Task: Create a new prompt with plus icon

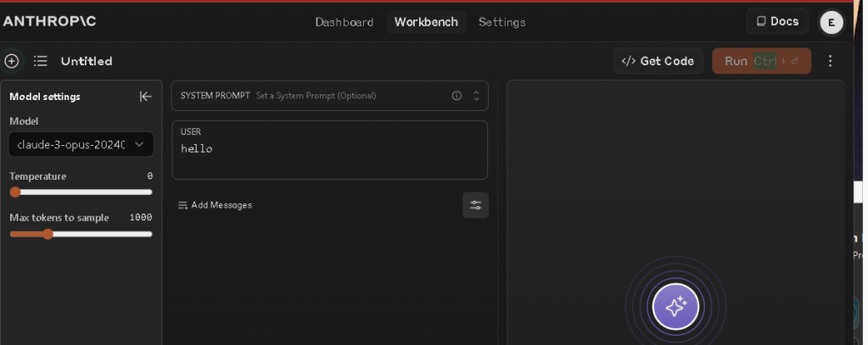Action: (x=11, y=61)
